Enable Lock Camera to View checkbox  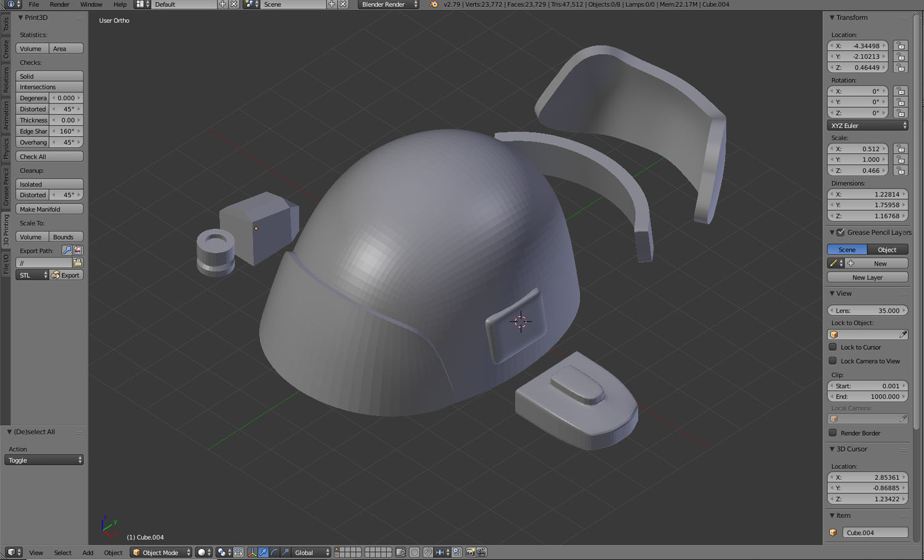(833, 361)
